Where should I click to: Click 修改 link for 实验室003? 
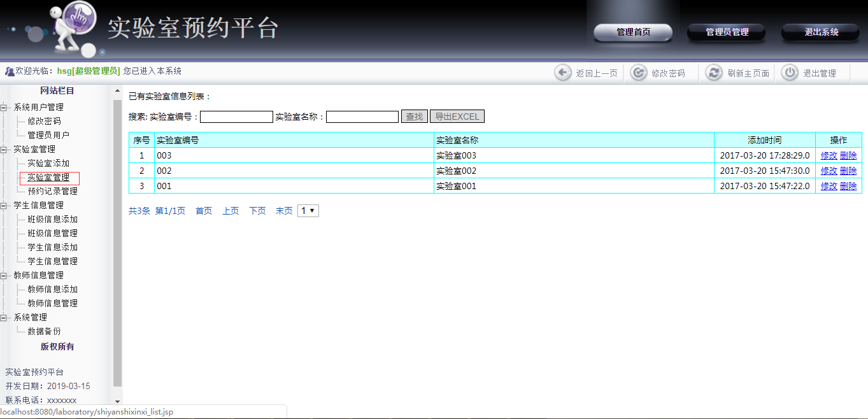coord(829,155)
